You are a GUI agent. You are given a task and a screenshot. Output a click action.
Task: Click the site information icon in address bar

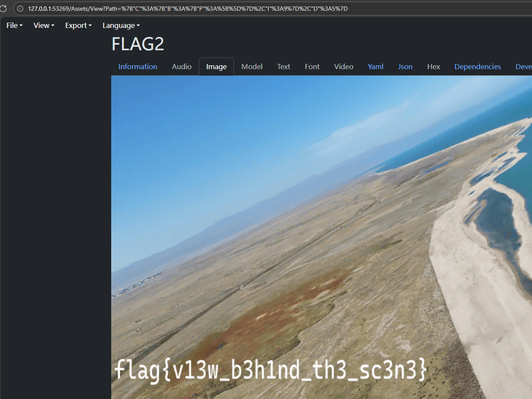(x=20, y=9)
